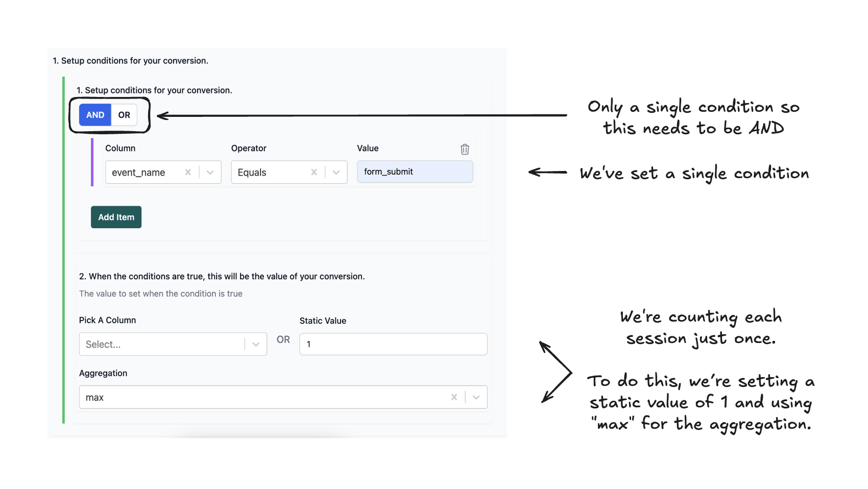Click the max text in Aggregation box
Viewport: 868px width, 489px height.
point(94,397)
